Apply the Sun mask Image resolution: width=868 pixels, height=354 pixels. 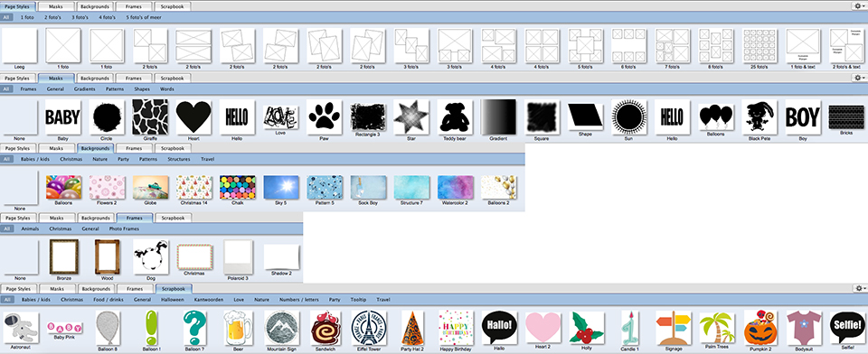[x=629, y=116]
